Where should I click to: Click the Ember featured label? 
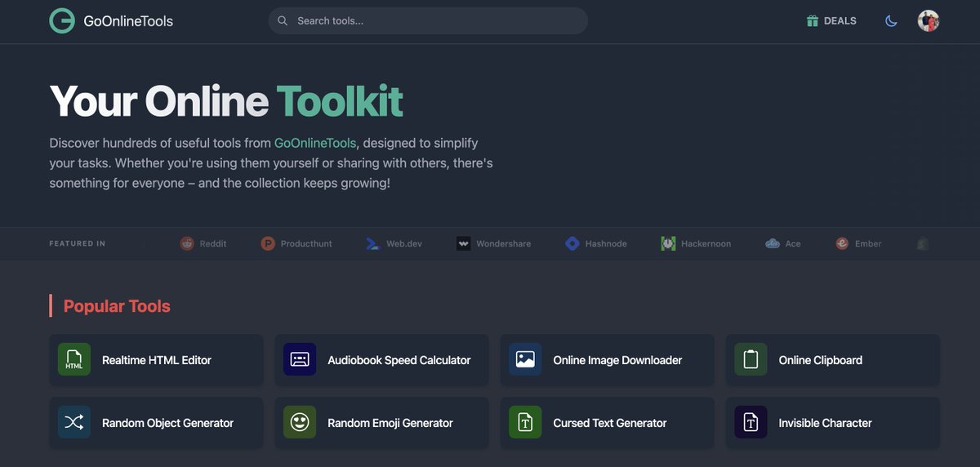[868, 244]
